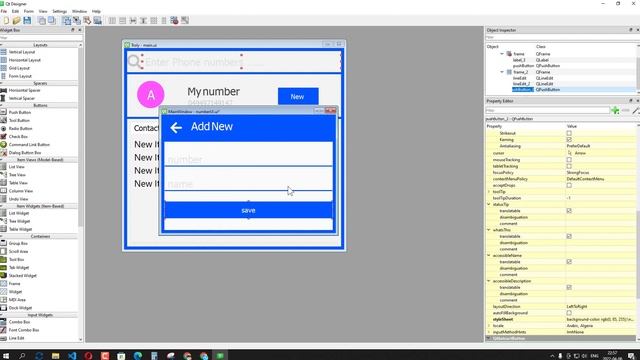The width and height of the screenshot is (640, 360).
Task: Open VS Code from the taskbar
Action: [72, 356]
